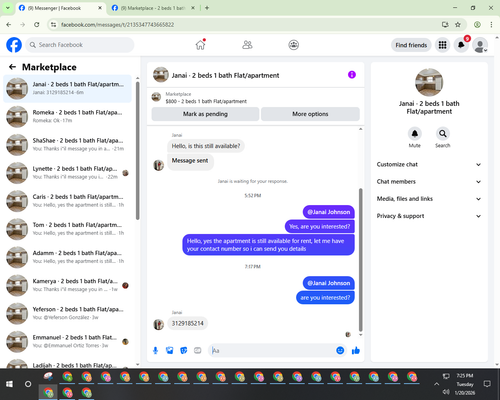Click the chat messages vertical scrollbar
The height and width of the screenshot is (400, 500).
click(x=360, y=260)
